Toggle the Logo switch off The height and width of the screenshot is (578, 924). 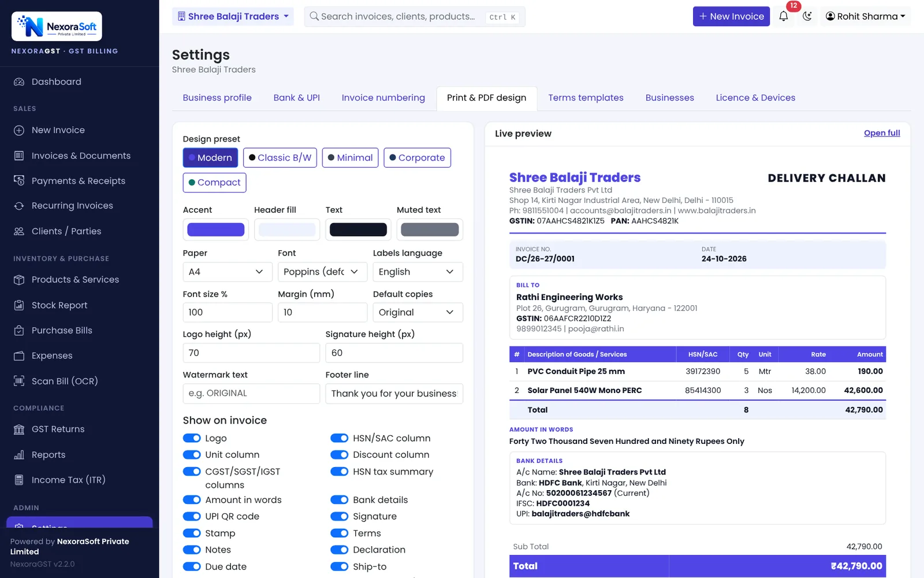click(192, 438)
